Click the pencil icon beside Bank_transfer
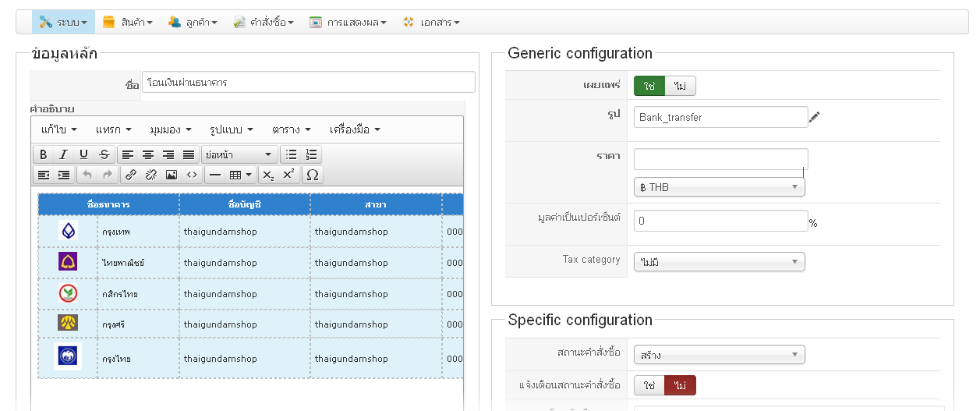 click(x=815, y=117)
